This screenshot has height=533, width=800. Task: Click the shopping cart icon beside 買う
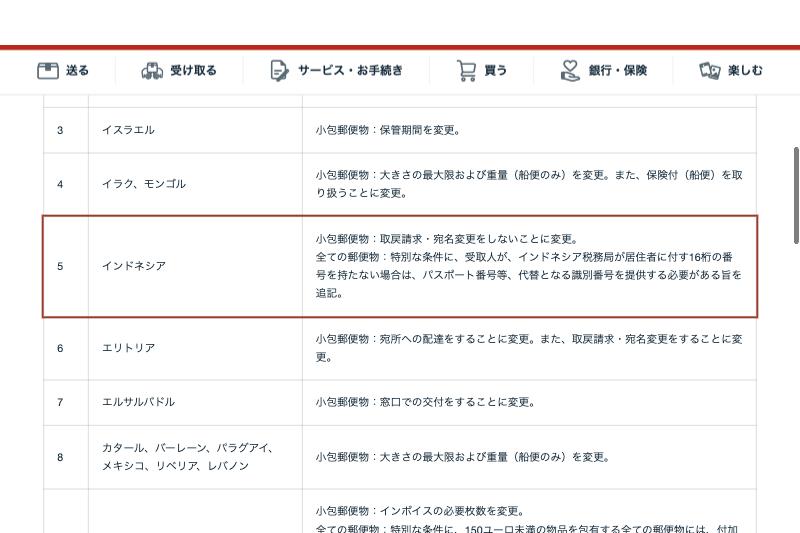click(466, 71)
